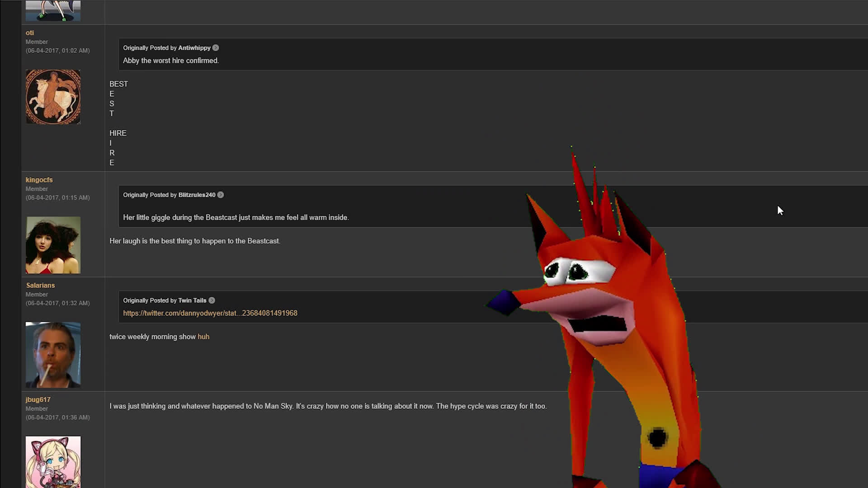Click the partial avatar at page top

coord(53,11)
